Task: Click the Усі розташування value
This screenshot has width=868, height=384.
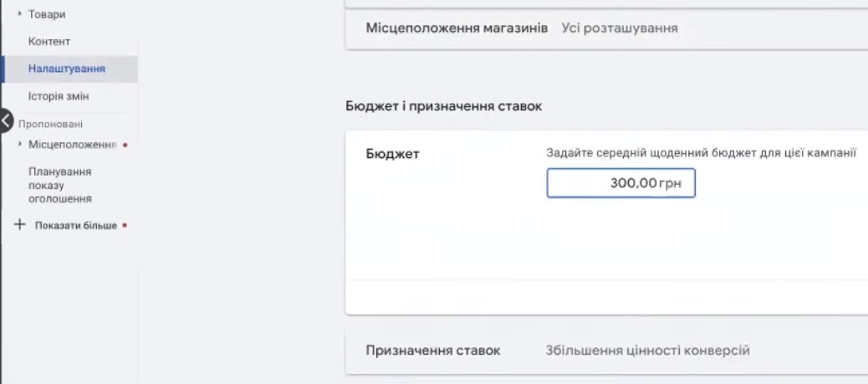Action: click(619, 28)
